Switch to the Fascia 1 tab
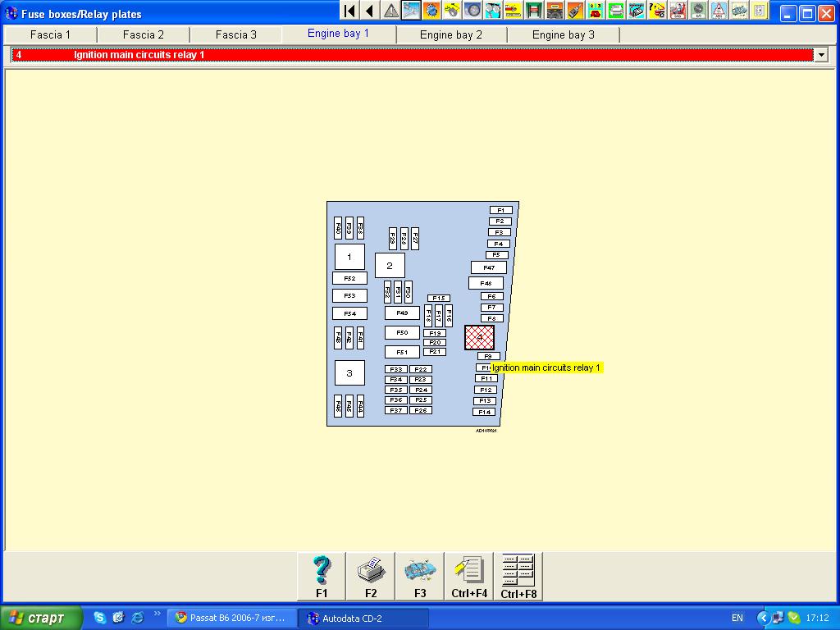The image size is (840, 630). [50, 34]
